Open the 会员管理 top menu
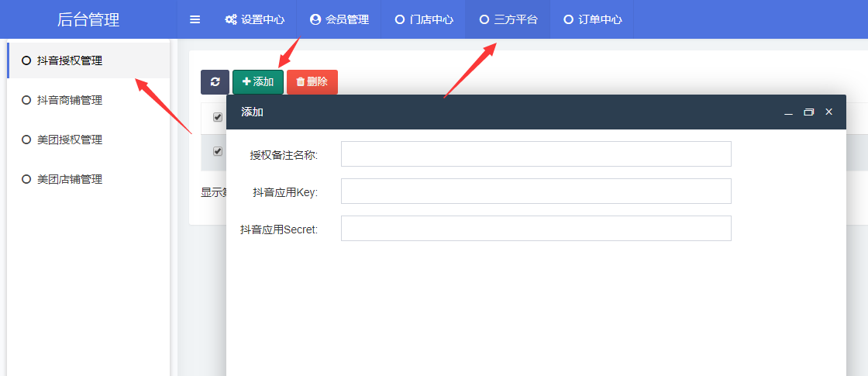 339,19
